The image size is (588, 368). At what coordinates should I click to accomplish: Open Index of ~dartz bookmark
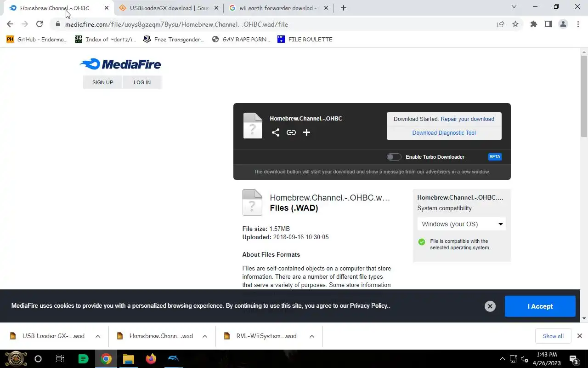pos(105,40)
